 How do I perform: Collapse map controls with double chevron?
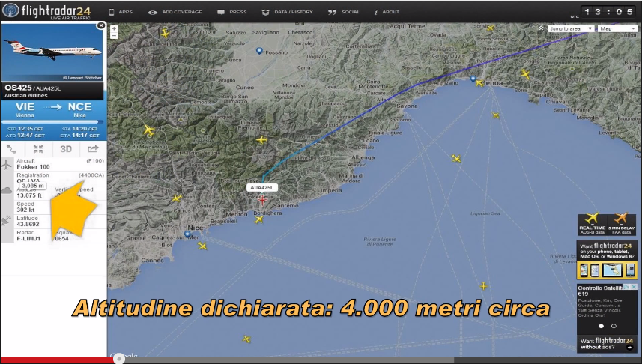tap(541, 28)
